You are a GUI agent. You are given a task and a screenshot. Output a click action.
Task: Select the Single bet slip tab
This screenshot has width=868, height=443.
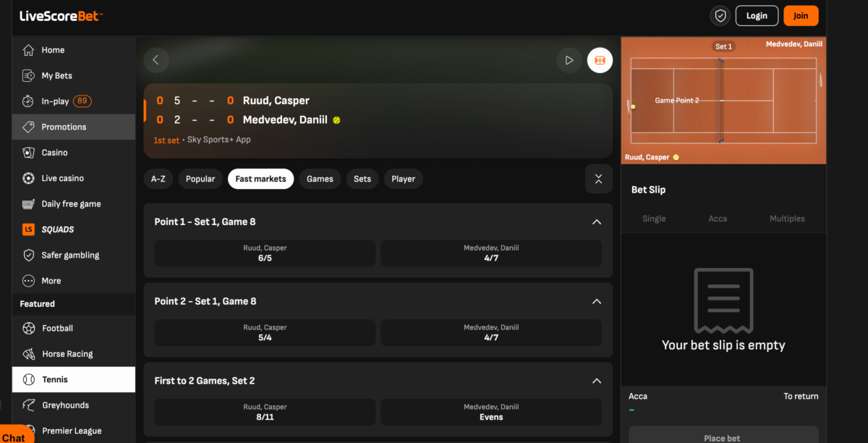[x=654, y=219]
